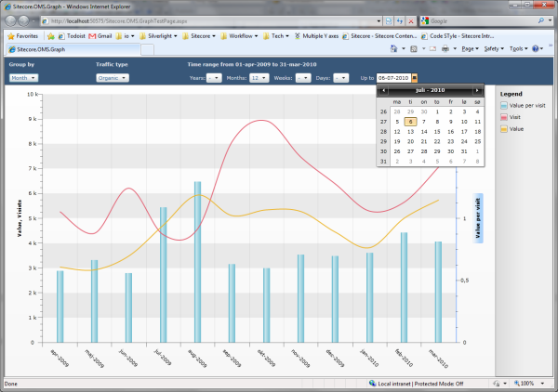
Task: Select day 31 in July calendar
Action: pos(464,151)
